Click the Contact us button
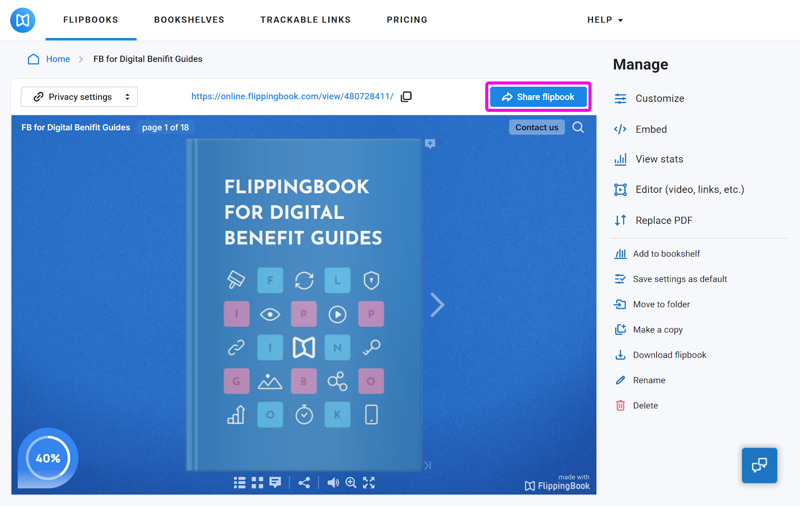Image resolution: width=800 pixels, height=506 pixels. pyautogui.click(x=537, y=128)
